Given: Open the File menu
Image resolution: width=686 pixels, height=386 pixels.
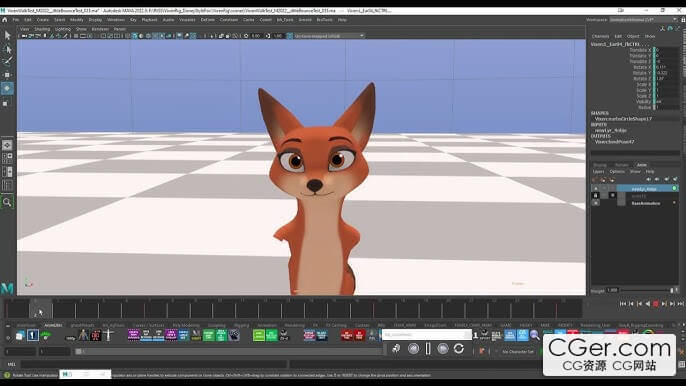Looking at the screenshot, I should (x=16, y=20).
